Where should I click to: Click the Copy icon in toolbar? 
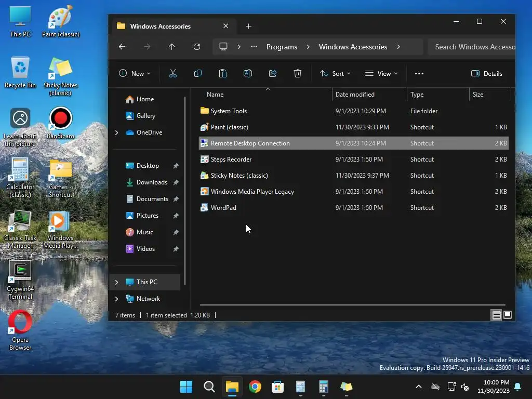click(x=198, y=73)
